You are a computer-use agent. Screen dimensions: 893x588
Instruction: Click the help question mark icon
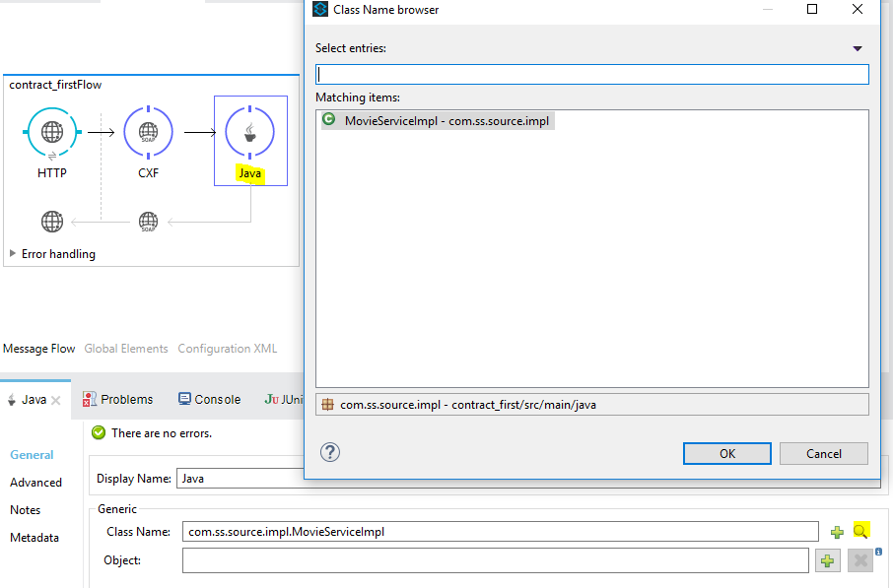point(330,452)
